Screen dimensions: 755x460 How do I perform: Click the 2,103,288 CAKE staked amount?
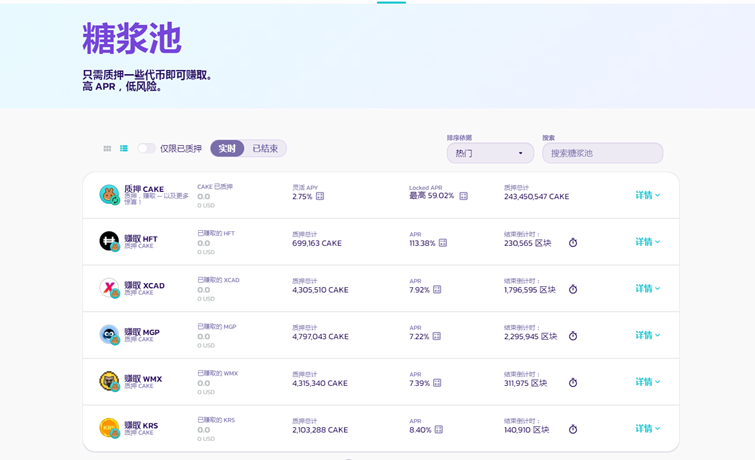320,430
